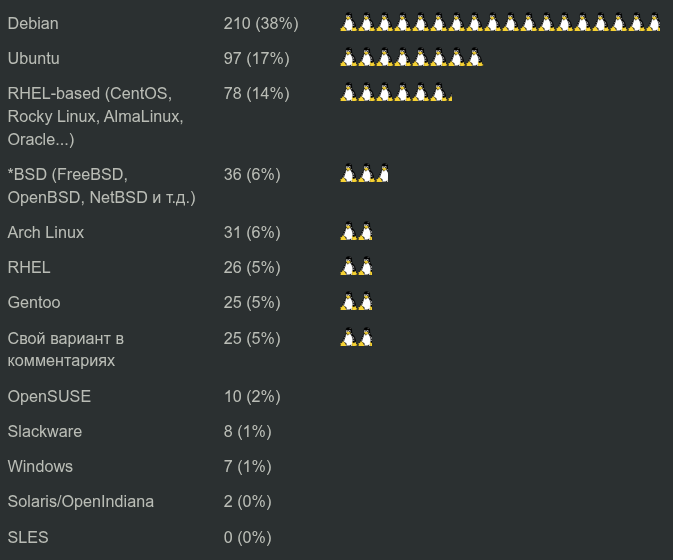Click the OpenSUSE poll option
673x560 pixels.
(49, 396)
